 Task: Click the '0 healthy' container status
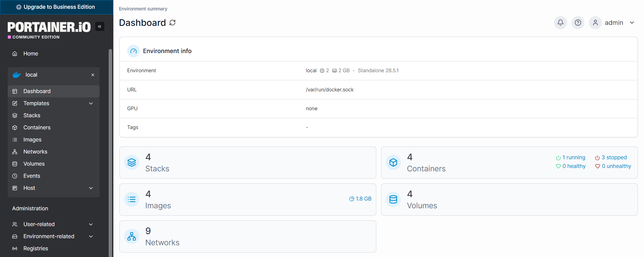point(571,166)
